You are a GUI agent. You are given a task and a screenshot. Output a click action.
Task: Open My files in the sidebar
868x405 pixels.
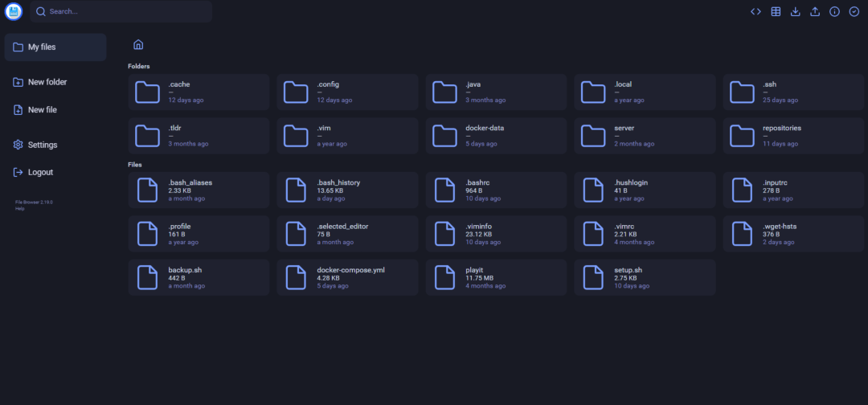(55, 47)
